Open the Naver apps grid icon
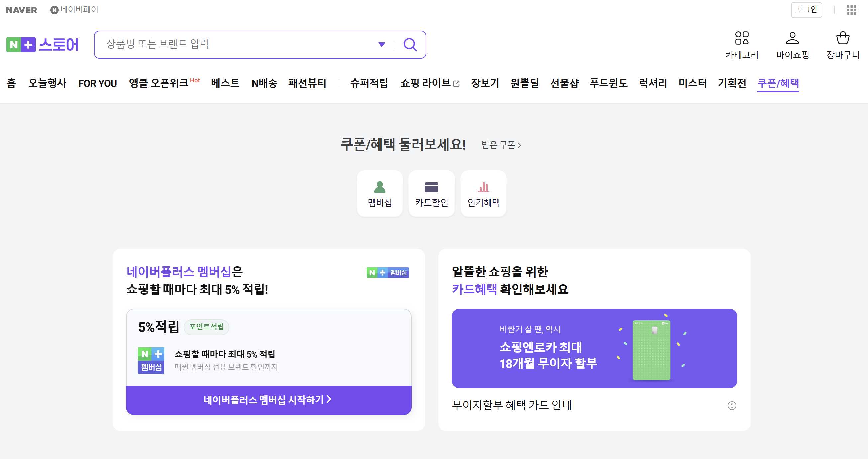868x459 pixels. pos(851,10)
